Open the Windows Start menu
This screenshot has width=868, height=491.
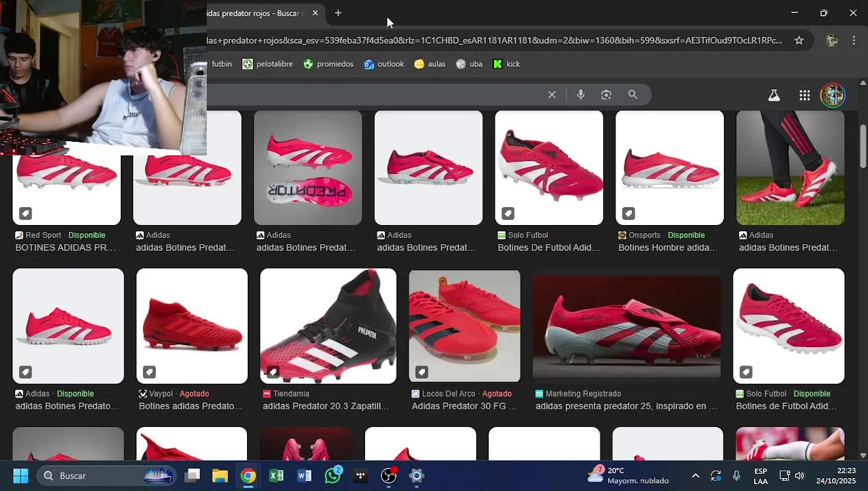coord(20,475)
